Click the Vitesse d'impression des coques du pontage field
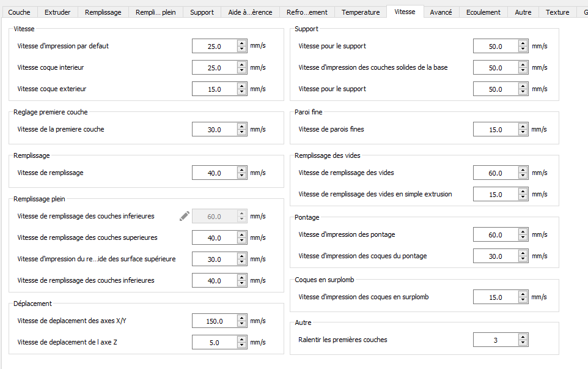 tap(495, 256)
